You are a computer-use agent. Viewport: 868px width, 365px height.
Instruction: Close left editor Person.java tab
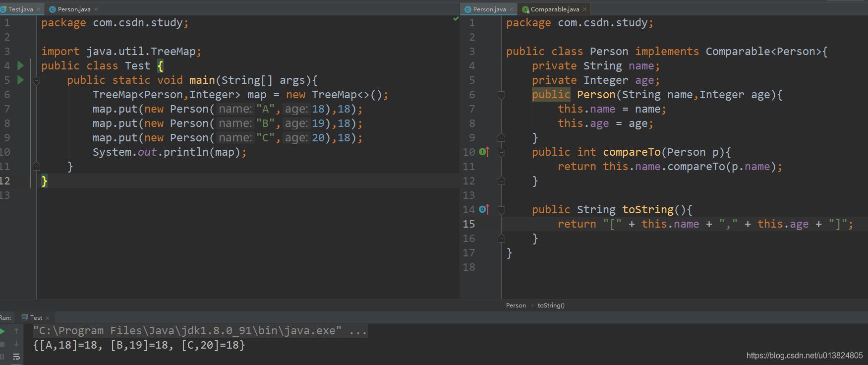click(x=96, y=9)
